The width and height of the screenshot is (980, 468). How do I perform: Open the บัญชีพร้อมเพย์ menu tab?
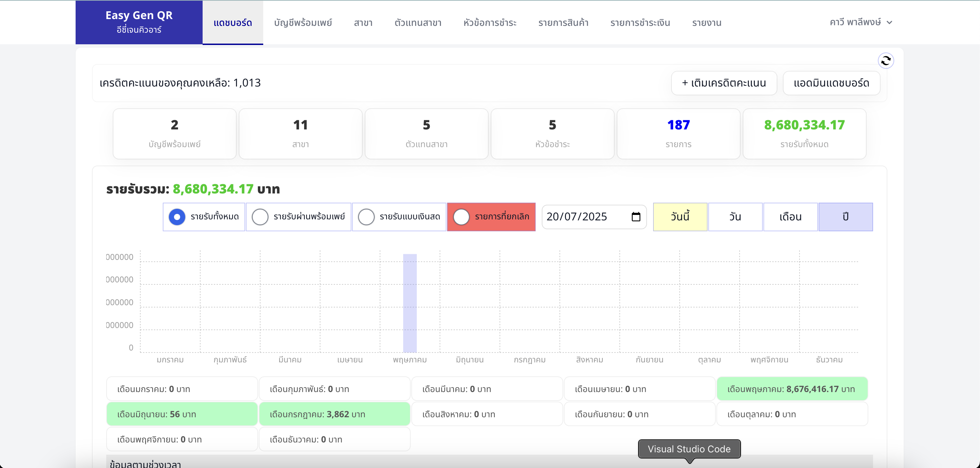click(303, 23)
